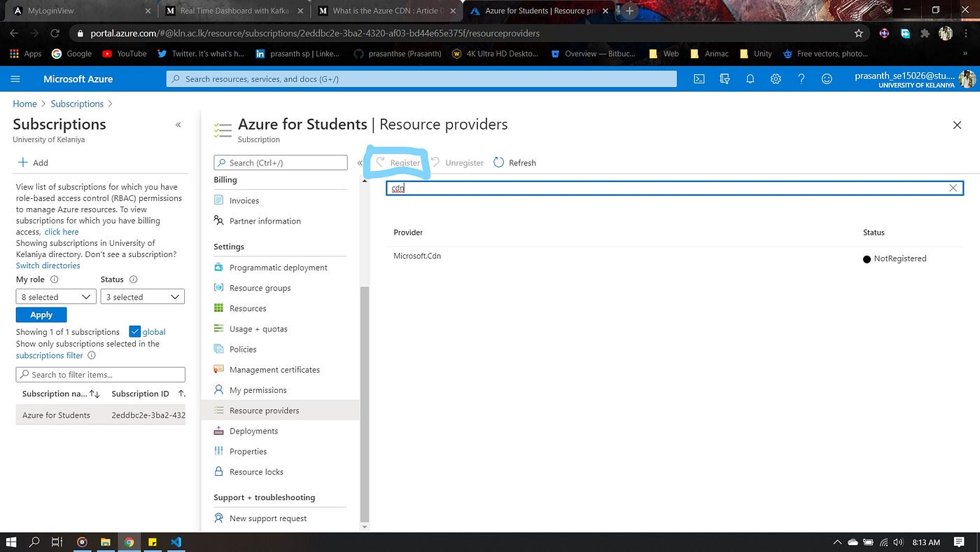Open the My role '8 selected' dropdown
980x552 pixels.
pos(56,297)
